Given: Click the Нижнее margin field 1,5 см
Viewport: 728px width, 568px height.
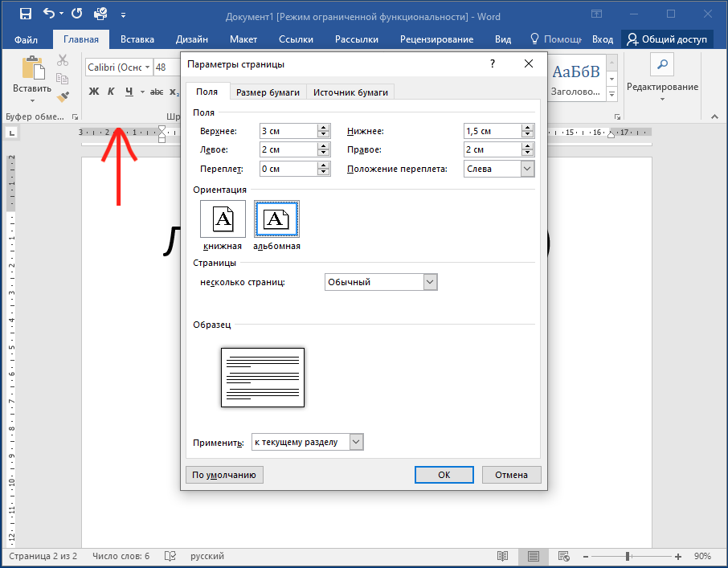Looking at the screenshot, I should [x=493, y=131].
